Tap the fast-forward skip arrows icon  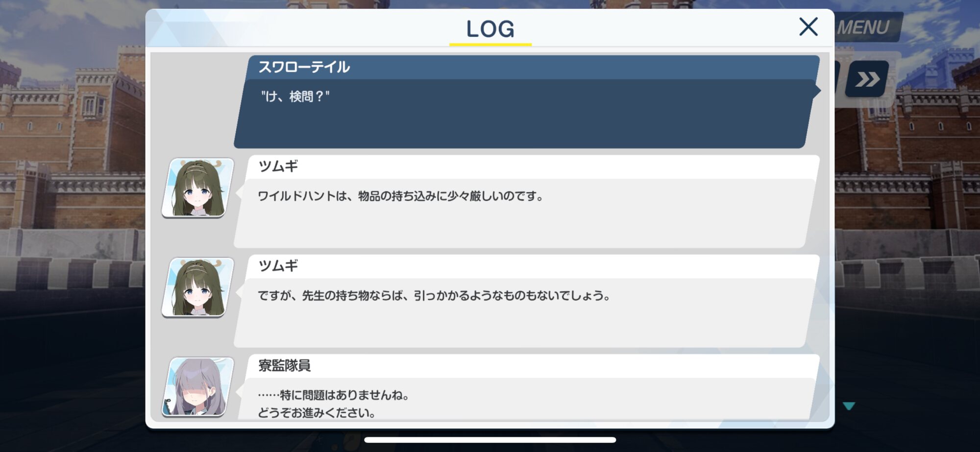(x=867, y=79)
